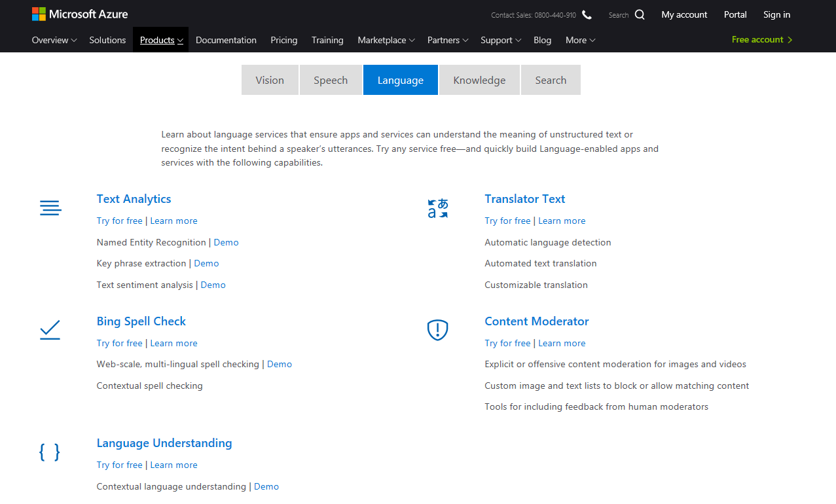Click the Content Moderator shield icon
The height and width of the screenshot is (504, 836).
(x=437, y=330)
